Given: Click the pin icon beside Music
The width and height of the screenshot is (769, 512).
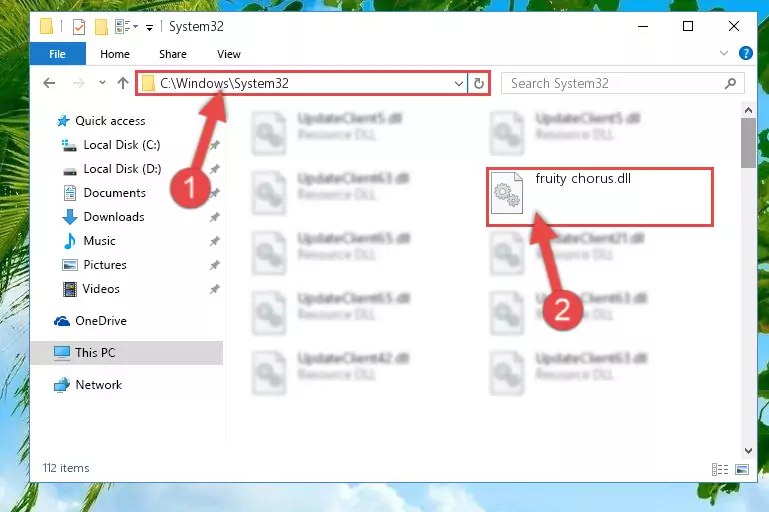Looking at the screenshot, I should point(214,241).
